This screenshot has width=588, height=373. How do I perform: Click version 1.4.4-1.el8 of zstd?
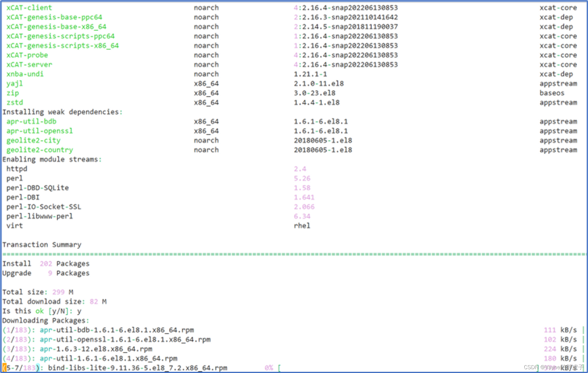pyautogui.click(x=317, y=102)
